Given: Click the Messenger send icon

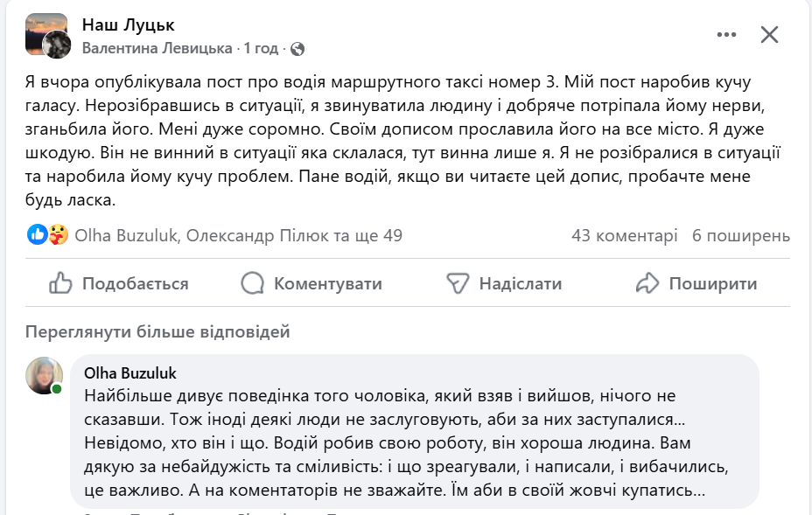Looking at the screenshot, I should coord(458,283).
